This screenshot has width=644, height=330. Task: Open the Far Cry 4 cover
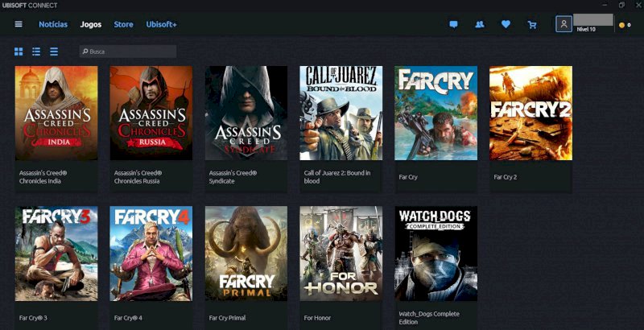click(151, 254)
